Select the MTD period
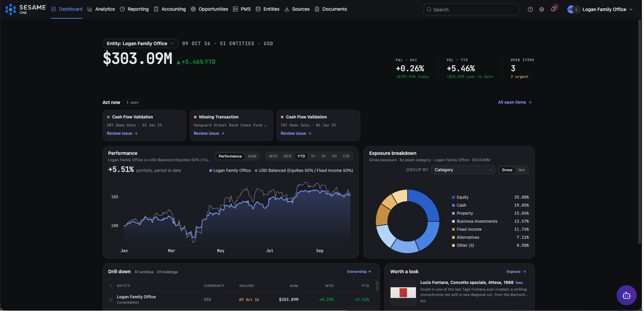 (x=273, y=156)
